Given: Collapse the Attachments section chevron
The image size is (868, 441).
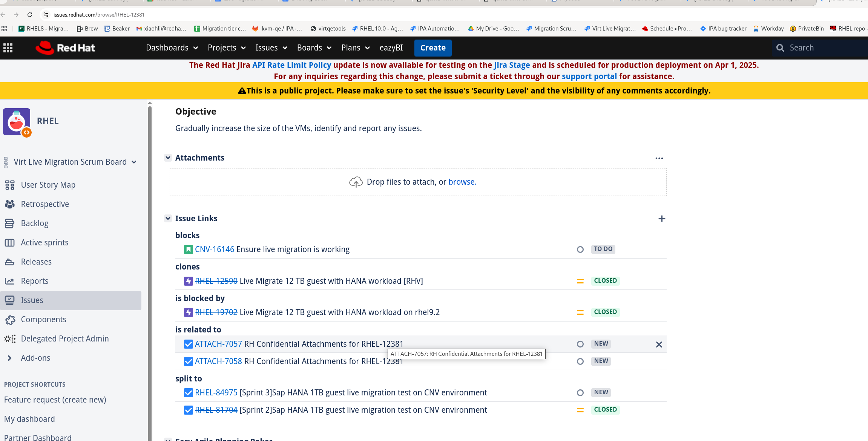Looking at the screenshot, I should point(168,158).
